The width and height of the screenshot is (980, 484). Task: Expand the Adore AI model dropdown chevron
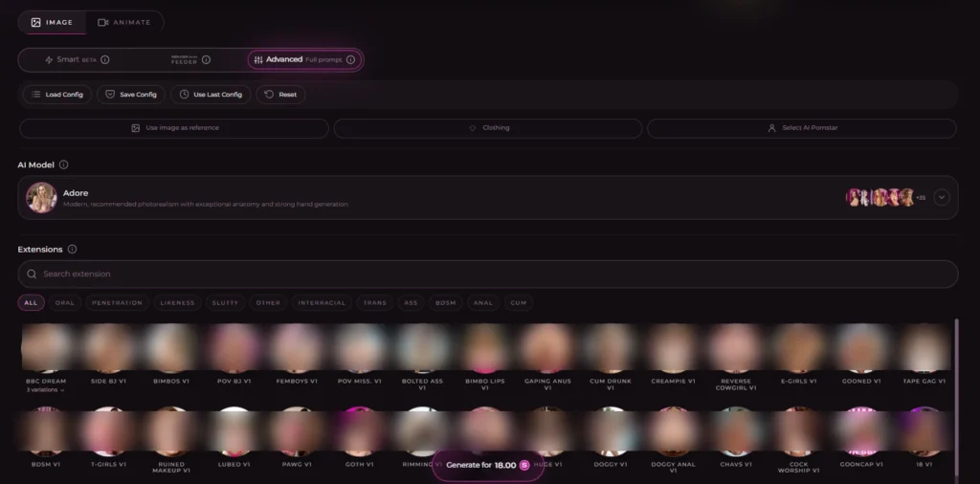pyautogui.click(x=942, y=197)
